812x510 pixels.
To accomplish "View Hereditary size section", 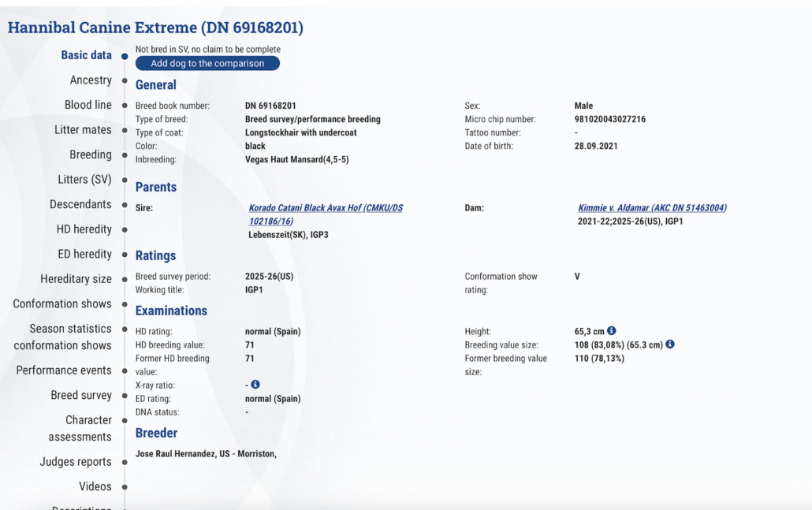I will point(76,279).
